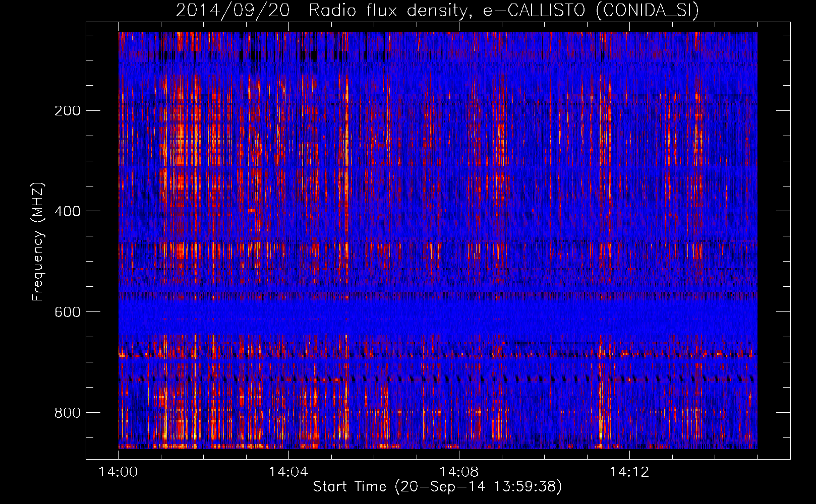
Task: Click the '800' frequency tick label
Action: point(68,413)
